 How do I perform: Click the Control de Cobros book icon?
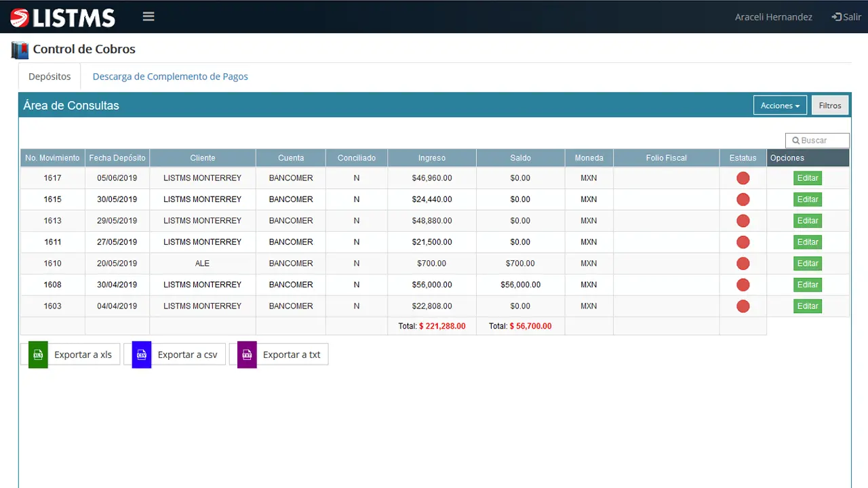(x=20, y=49)
